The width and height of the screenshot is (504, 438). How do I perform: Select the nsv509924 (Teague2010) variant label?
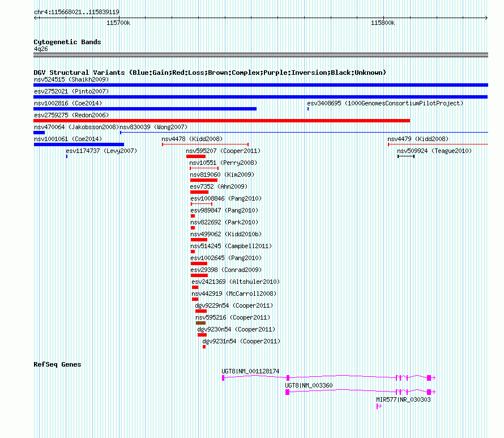click(x=434, y=151)
